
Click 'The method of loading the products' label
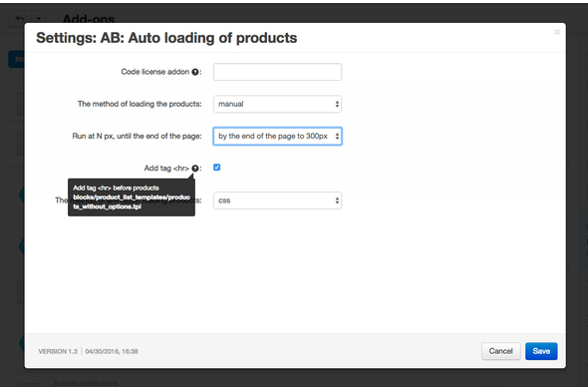[x=140, y=104]
